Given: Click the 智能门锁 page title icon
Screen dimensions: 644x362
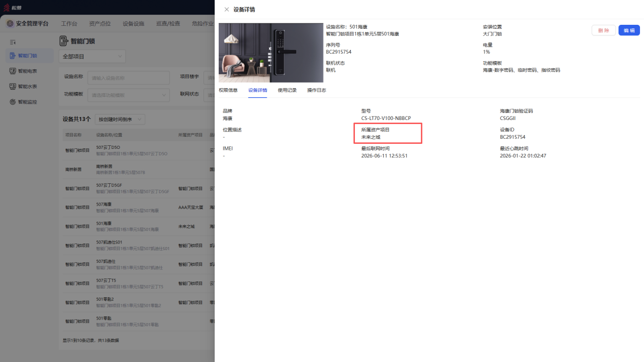Looking at the screenshot, I should [64, 41].
